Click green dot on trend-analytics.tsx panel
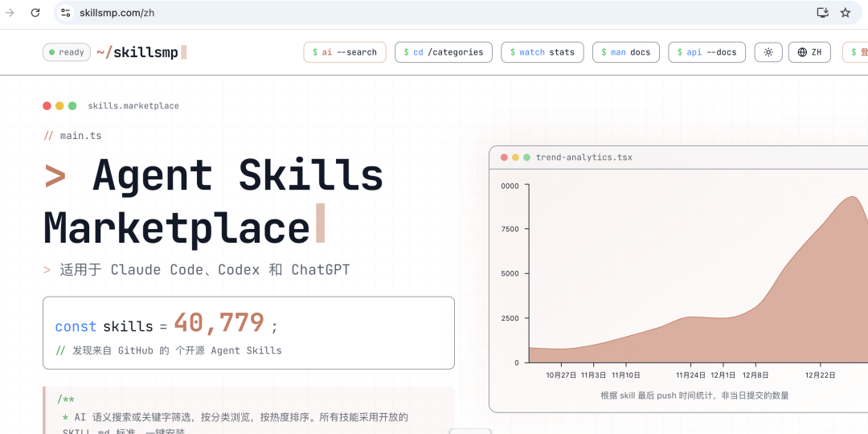The height and width of the screenshot is (434, 868). 527,158
